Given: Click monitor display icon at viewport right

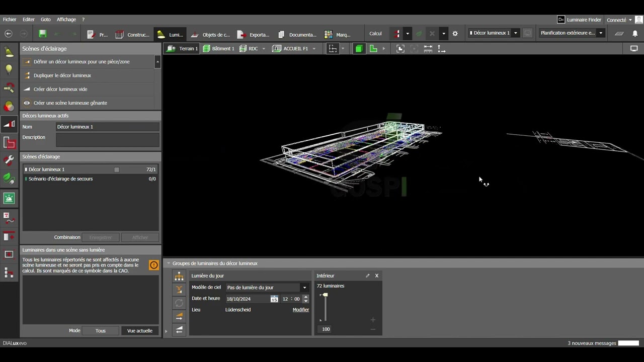Looking at the screenshot, I should 634,49.
